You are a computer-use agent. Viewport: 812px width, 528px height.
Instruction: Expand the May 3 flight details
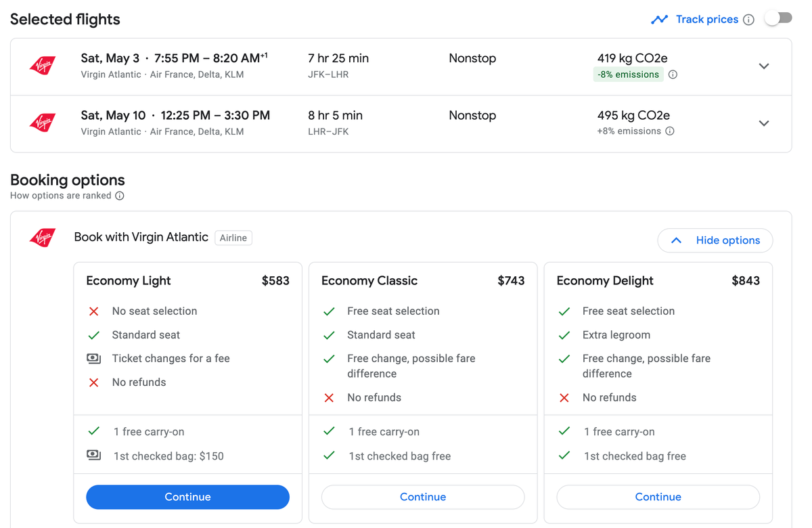[764, 66]
